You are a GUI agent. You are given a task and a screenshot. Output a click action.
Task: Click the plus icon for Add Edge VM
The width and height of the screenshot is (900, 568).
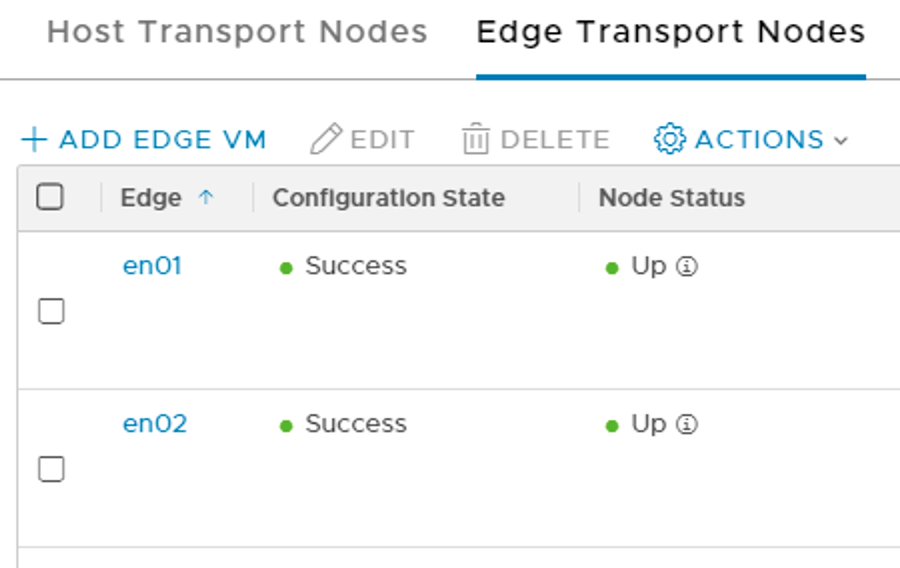point(34,139)
